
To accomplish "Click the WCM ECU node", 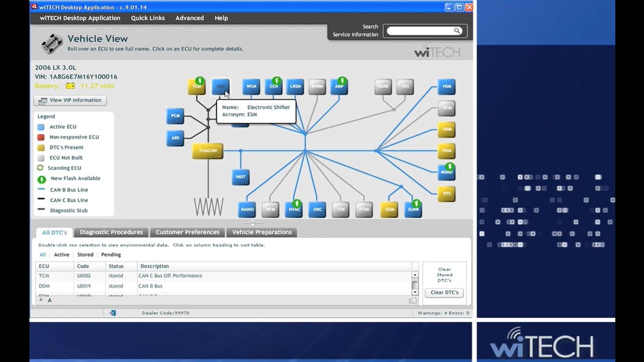I will pos(251,86).
